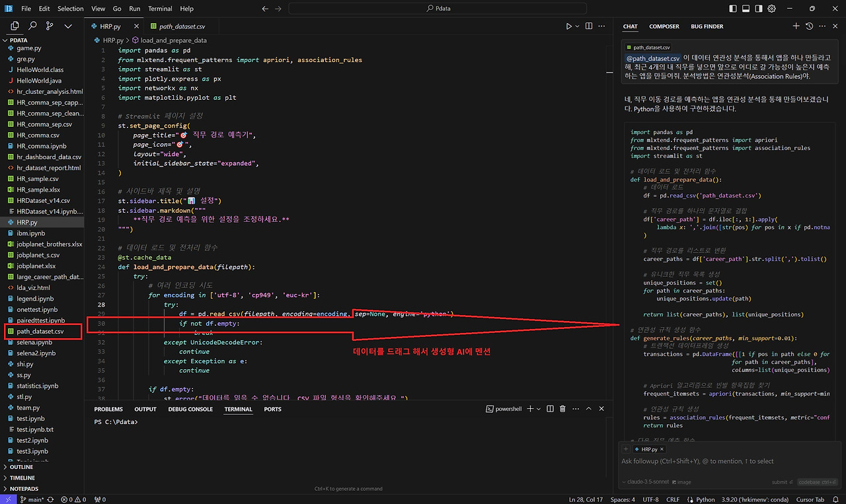The height and width of the screenshot is (504, 846).
Task: Open path_dataset.csv in the file explorer
Action: click(40, 332)
